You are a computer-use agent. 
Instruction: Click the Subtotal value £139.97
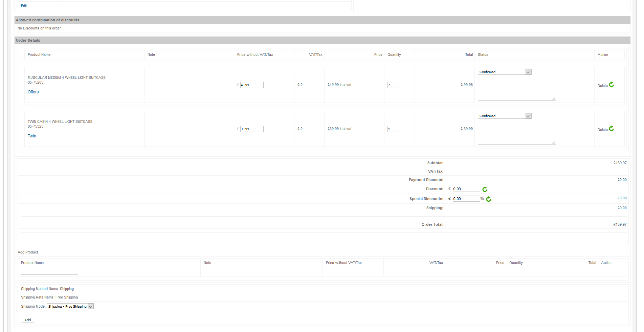point(620,163)
